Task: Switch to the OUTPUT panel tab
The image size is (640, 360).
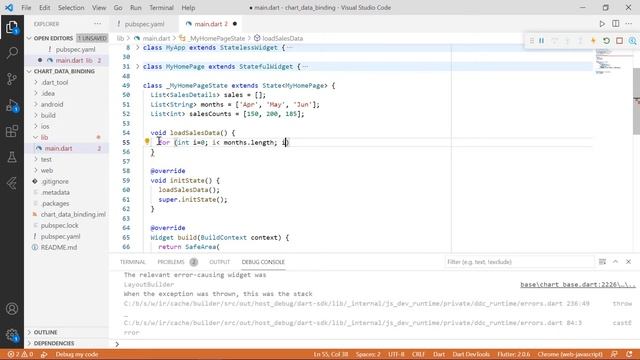Action: pyautogui.click(x=220, y=262)
